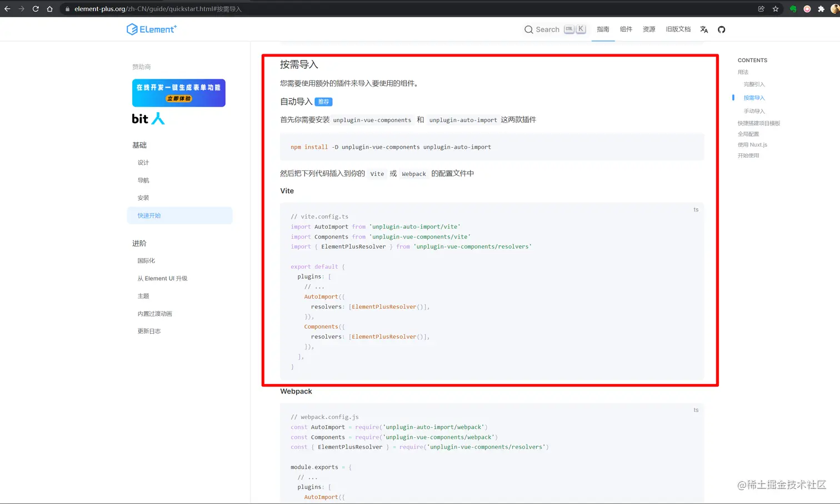
Task: Click the import Components from 'unplugin-vue-components/vite' line
Action: (x=381, y=236)
